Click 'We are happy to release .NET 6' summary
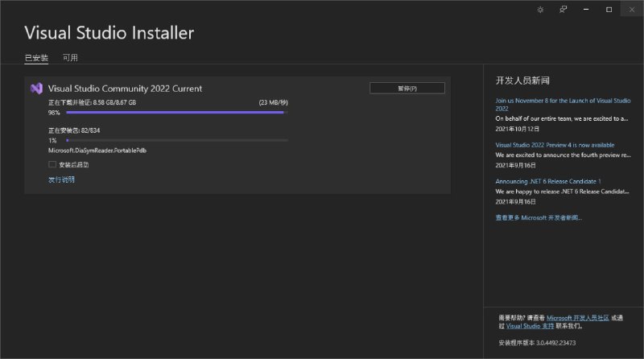This screenshot has width=644, height=359. pos(562,192)
